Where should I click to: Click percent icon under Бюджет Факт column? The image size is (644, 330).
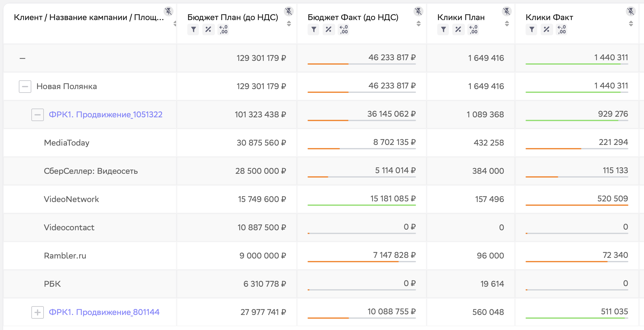click(329, 30)
